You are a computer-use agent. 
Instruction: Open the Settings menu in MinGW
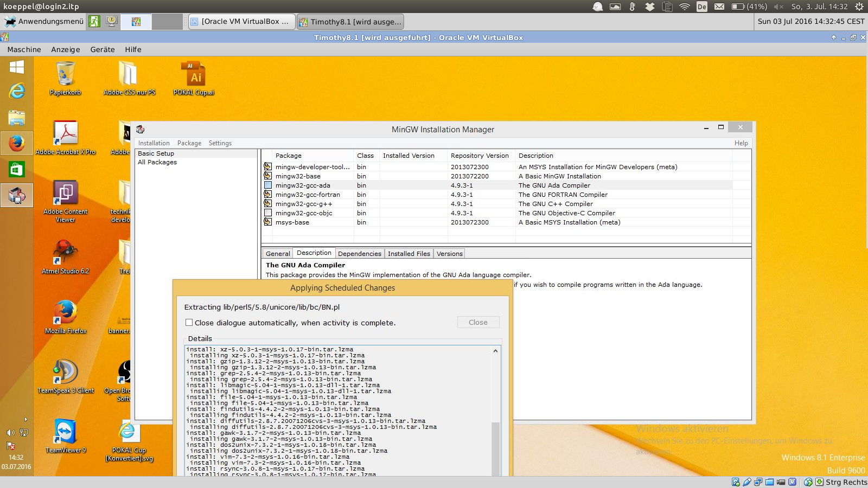tap(220, 143)
